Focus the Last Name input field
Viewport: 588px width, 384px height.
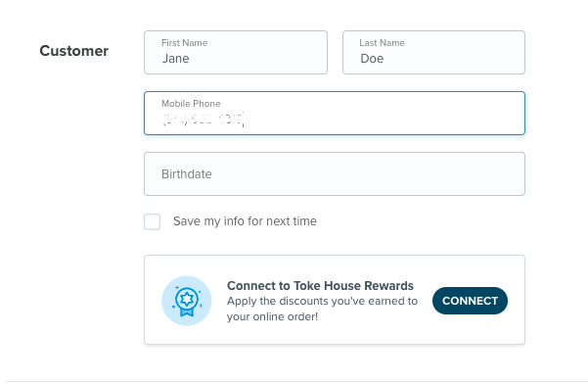coord(433,52)
